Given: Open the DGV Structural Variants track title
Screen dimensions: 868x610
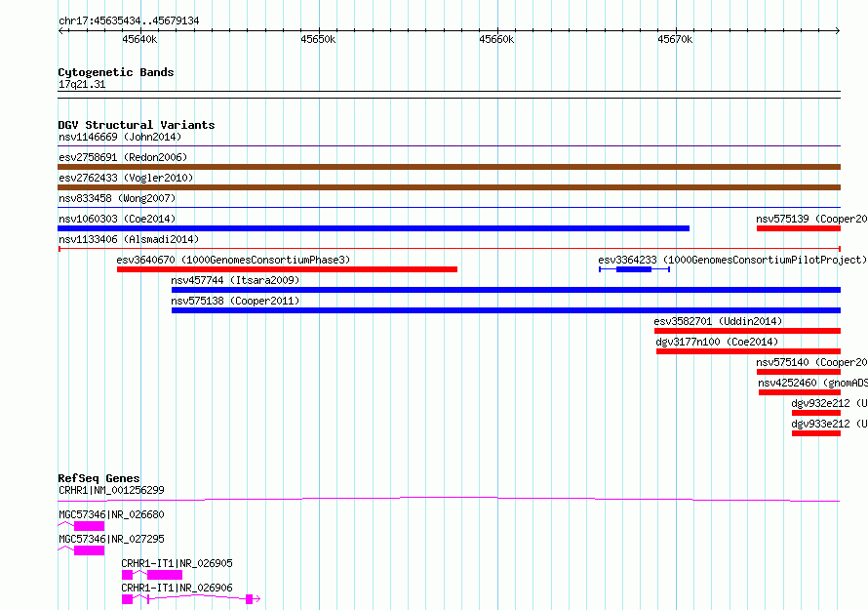Looking at the screenshot, I should click(137, 125).
